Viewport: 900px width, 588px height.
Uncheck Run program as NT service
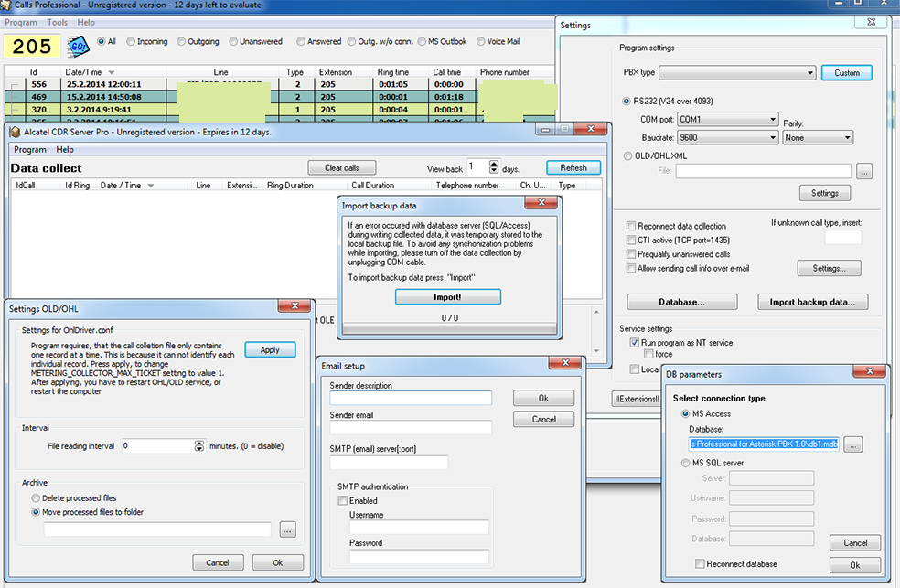(634, 343)
